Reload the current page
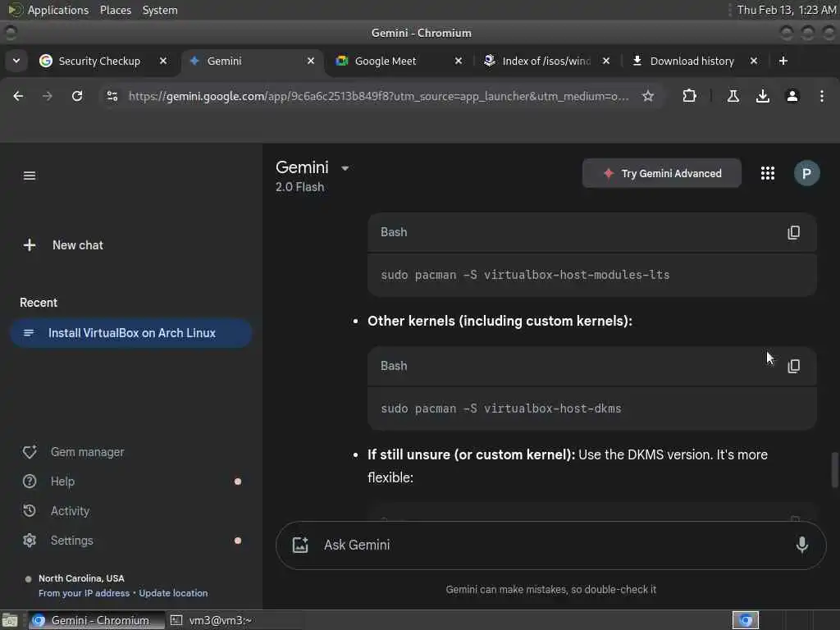 (77, 97)
